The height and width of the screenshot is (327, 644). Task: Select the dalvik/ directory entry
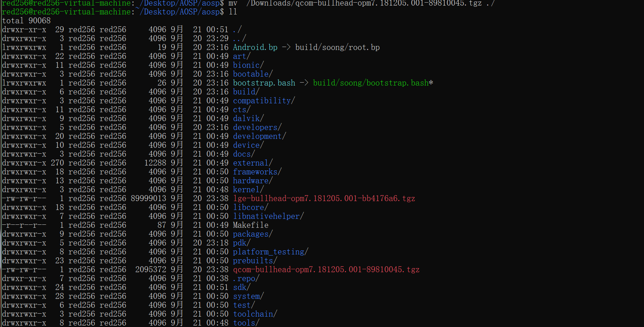pyautogui.click(x=248, y=119)
